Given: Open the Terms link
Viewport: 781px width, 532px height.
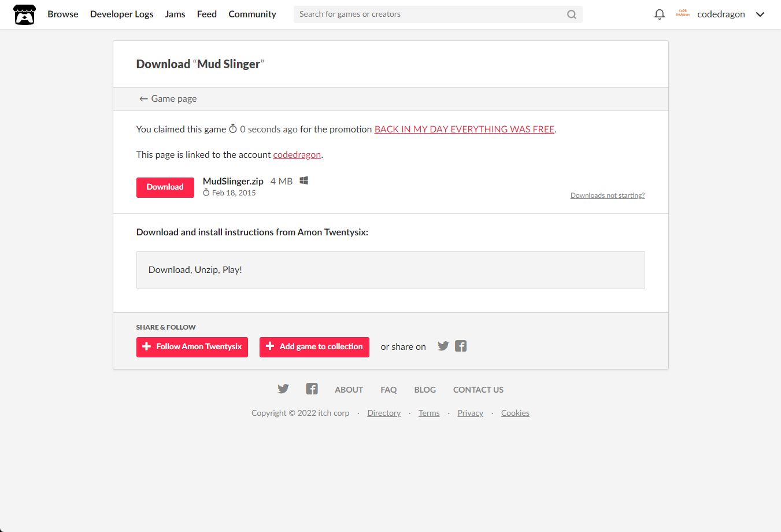Looking at the screenshot, I should coord(429,413).
